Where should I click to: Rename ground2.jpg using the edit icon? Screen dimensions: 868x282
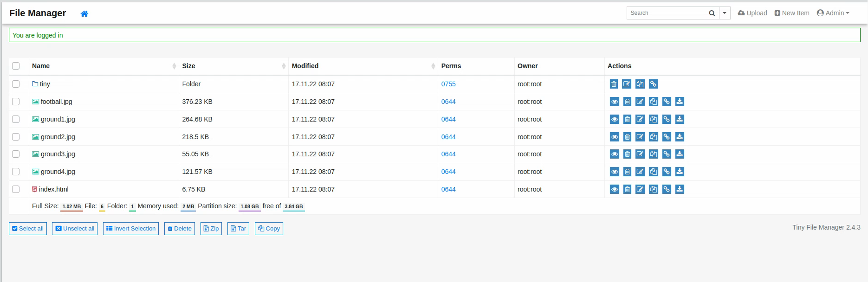(x=640, y=137)
